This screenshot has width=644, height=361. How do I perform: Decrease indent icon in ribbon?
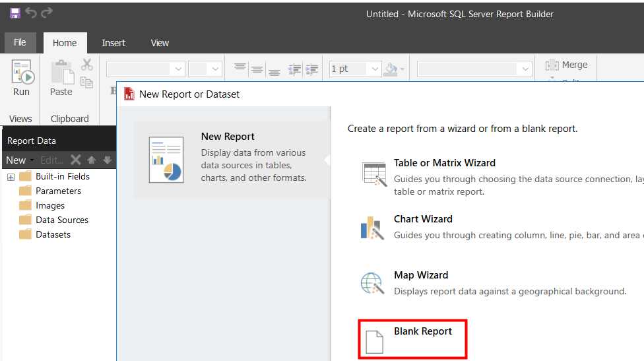tap(294, 69)
